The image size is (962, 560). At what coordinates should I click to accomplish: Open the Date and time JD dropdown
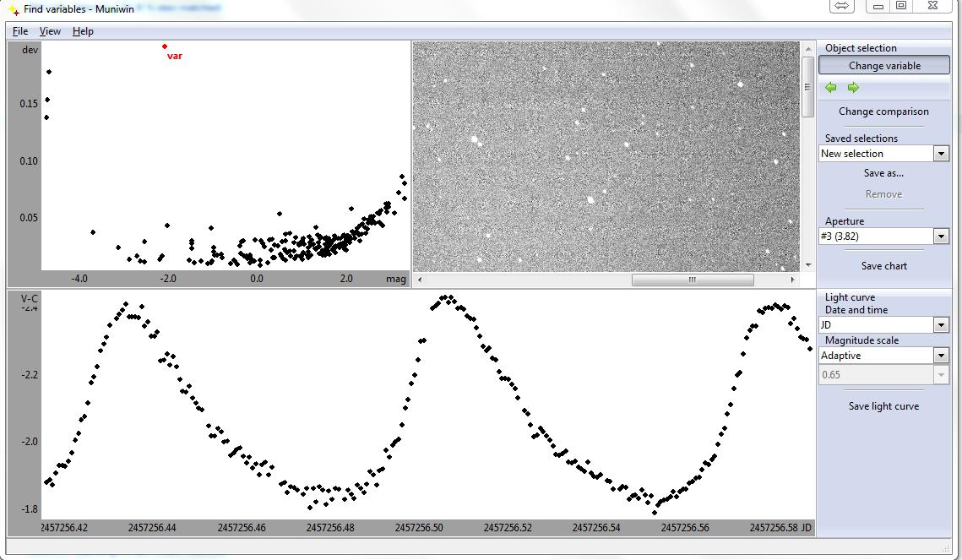(941, 325)
